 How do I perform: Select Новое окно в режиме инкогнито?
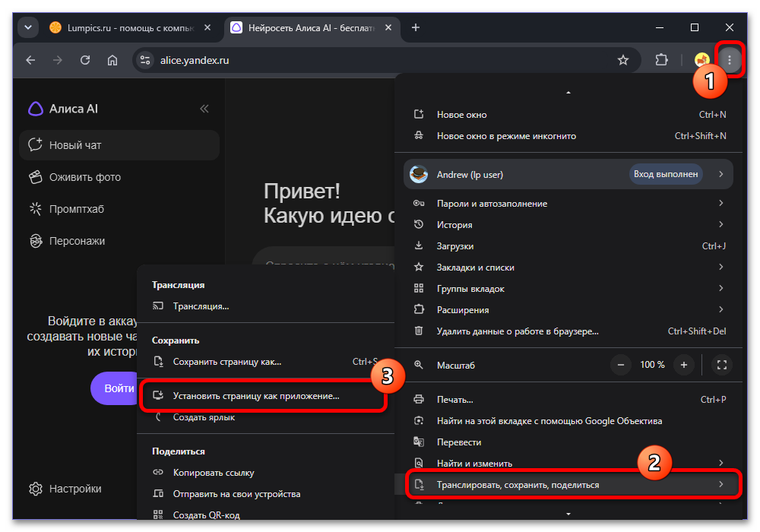pyautogui.click(x=568, y=136)
